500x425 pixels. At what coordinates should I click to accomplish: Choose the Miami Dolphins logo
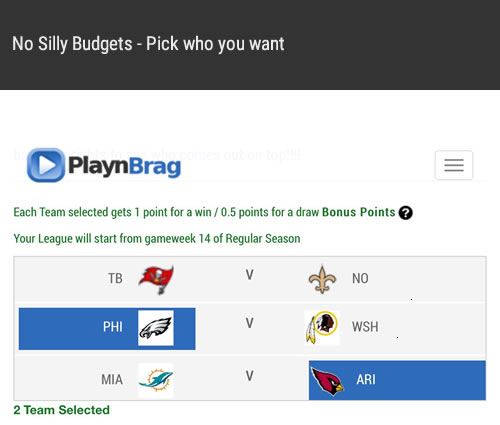pyautogui.click(x=156, y=380)
